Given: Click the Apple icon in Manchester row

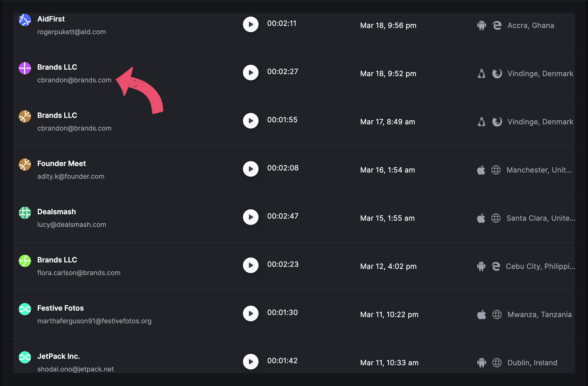Looking at the screenshot, I should (481, 170).
